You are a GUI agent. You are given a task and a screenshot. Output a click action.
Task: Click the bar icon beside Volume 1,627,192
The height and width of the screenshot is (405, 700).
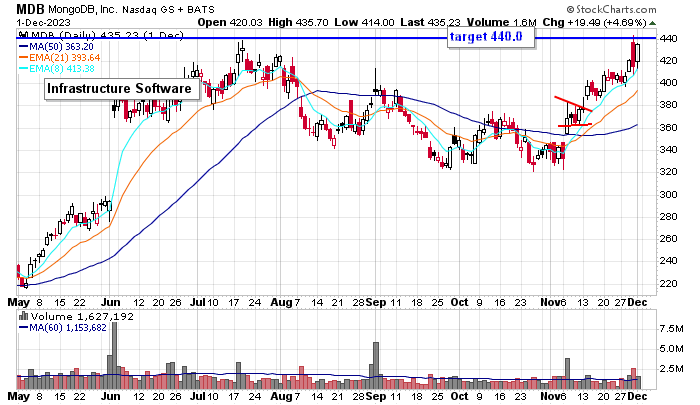coord(23,316)
